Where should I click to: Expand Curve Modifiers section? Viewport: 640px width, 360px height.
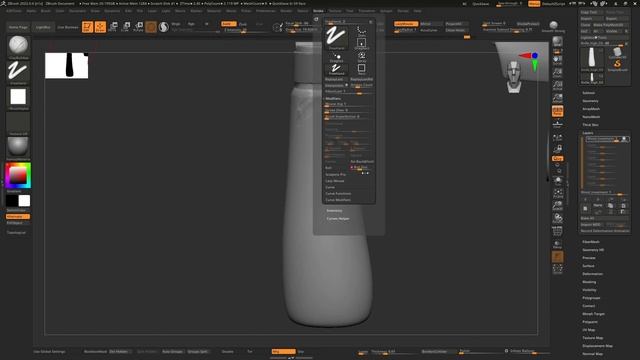click(x=338, y=200)
